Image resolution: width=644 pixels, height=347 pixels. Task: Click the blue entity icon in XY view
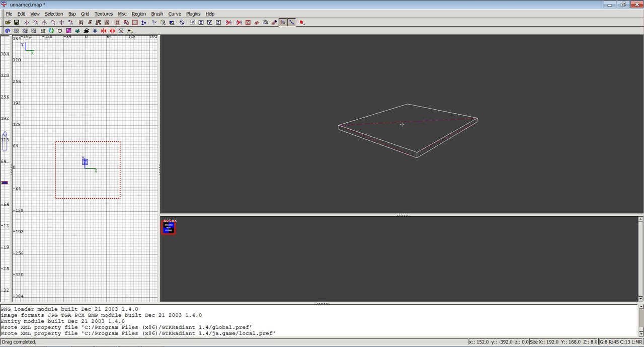click(x=85, y=161)
